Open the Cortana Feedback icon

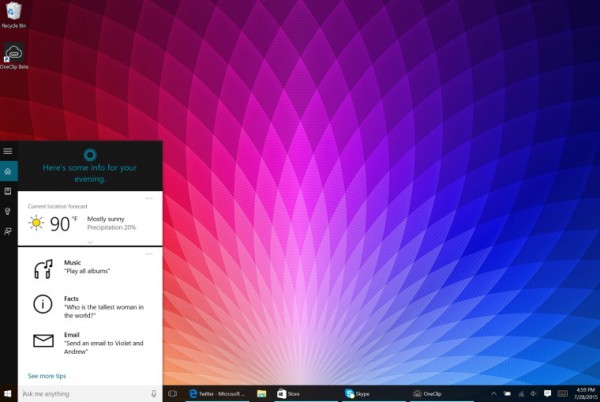point(8,231)
